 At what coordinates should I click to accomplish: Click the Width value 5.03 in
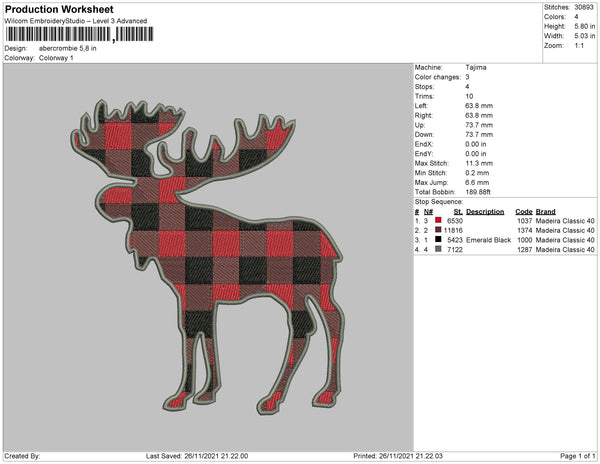585,36
